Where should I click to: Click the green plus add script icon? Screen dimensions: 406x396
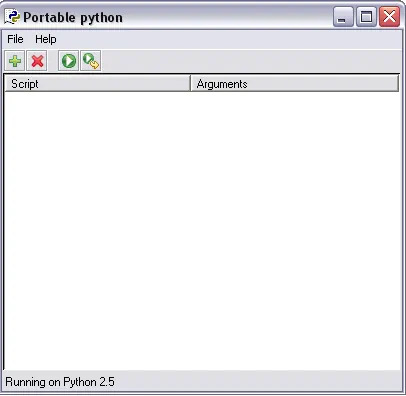(x=15, y=61)
